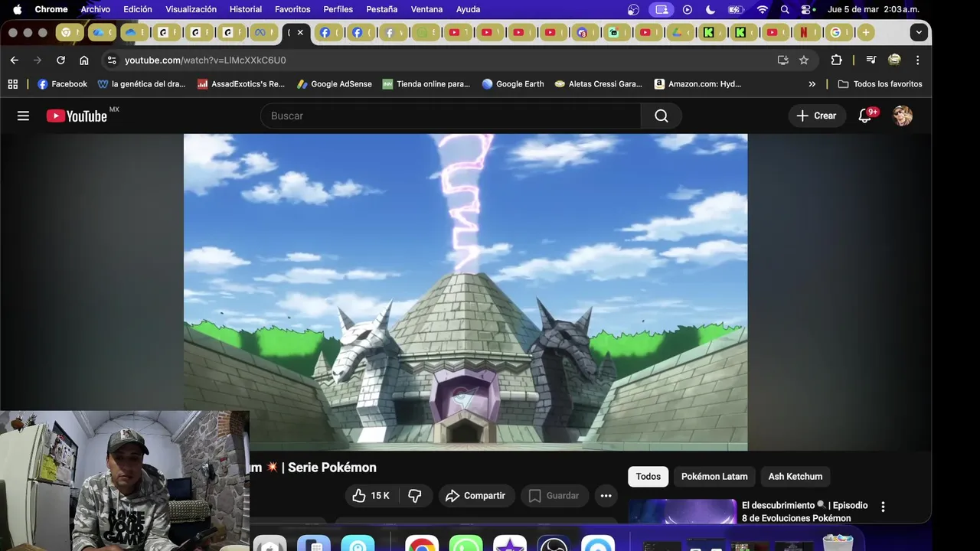Open Chrome three-dot menu
This screenshot has width=980, height=551.
[917, 60]
